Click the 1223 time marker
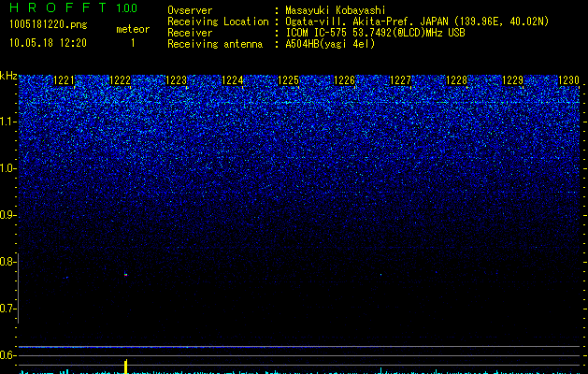The height and width of the screenshot is (374, 588). tap(177, 80)
